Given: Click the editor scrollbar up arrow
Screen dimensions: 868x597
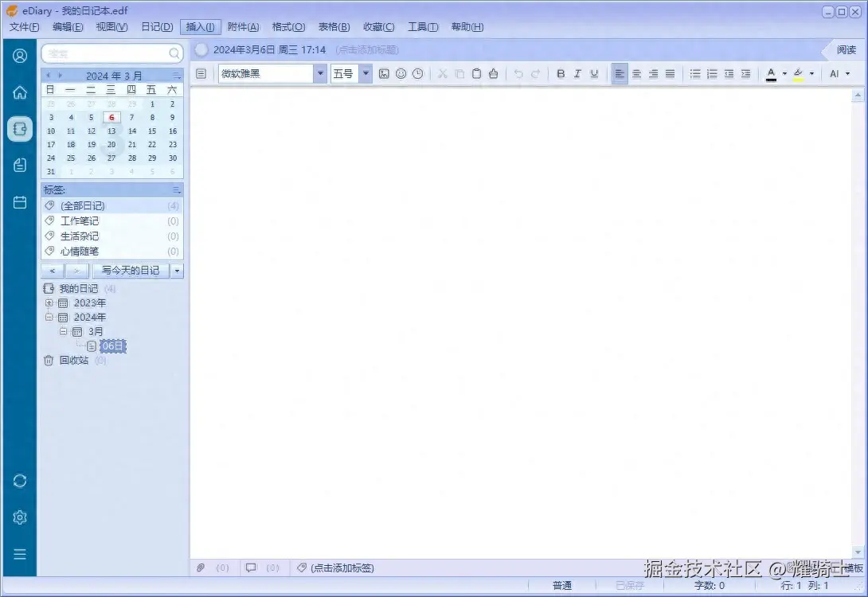Looking at the screenshot, I should point(858,96).
